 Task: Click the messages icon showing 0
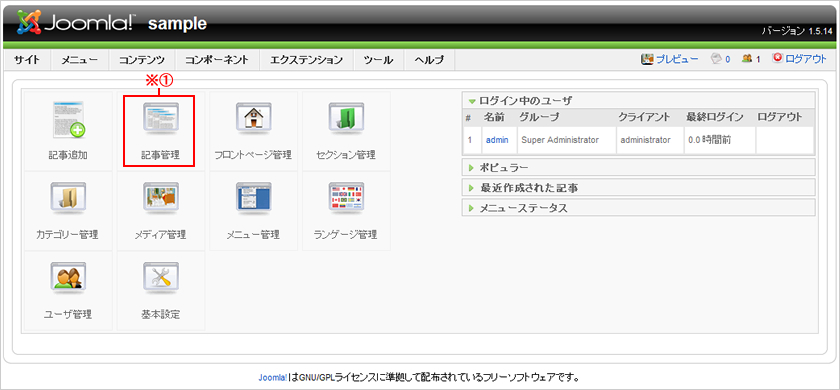click(721, 59)
